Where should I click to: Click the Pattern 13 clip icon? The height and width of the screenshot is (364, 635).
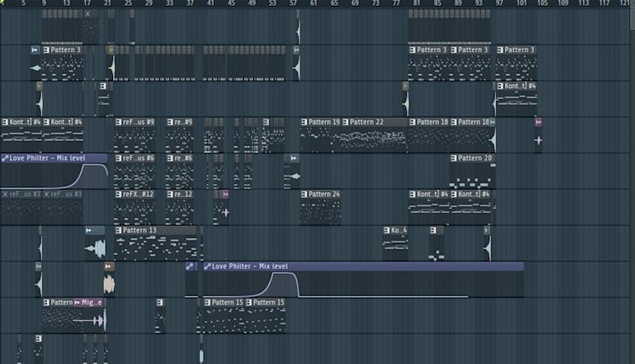(119, 230)
